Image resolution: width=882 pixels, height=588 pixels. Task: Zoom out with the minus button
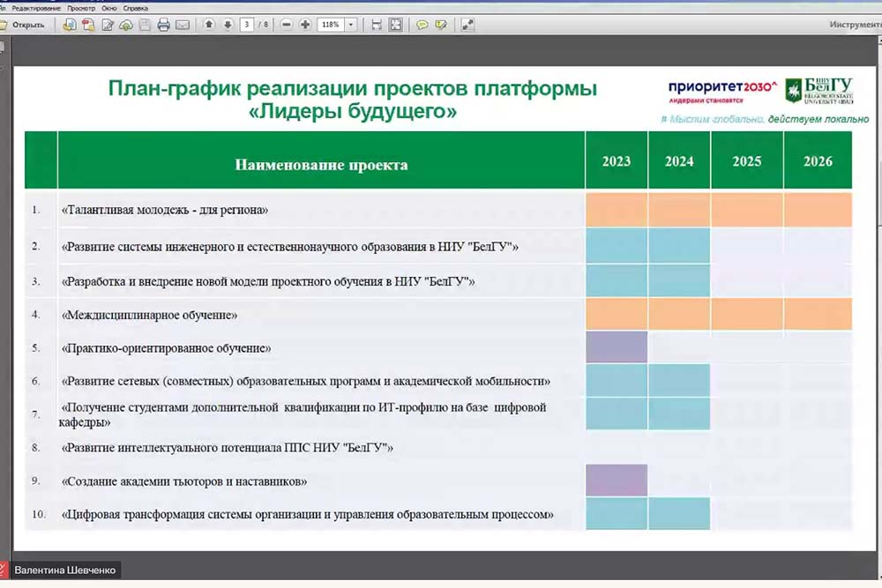[287, 25]
